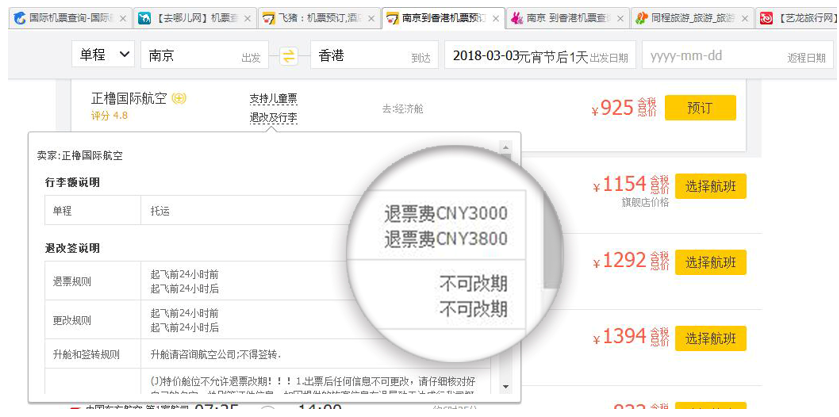Click the favicon of the 国际机票查询 tab
The height and width of the screenshot is (417, 839).
(x=20, y=18)
